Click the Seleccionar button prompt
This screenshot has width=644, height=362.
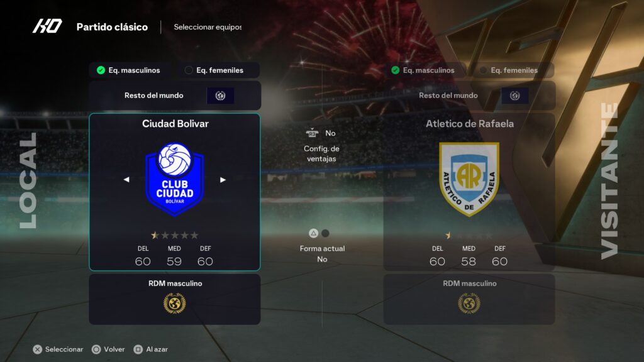pos(58,349)
